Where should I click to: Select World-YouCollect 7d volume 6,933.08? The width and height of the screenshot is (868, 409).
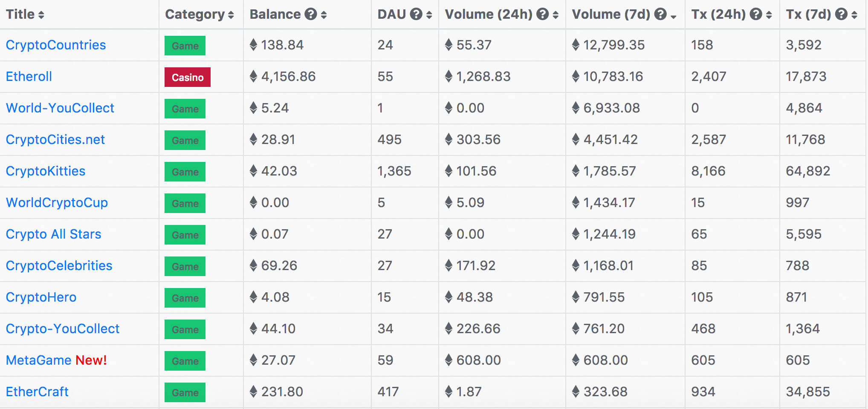pos(612,108)
